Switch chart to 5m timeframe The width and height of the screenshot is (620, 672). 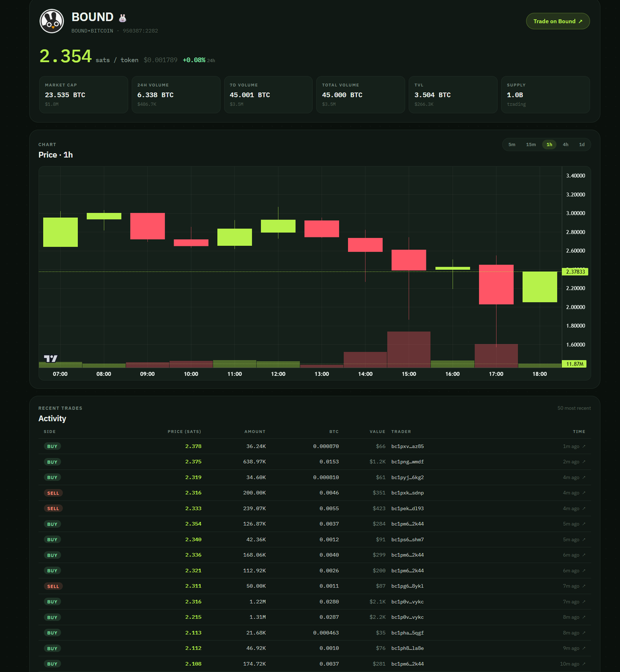pyautogui.click(x=512, y=144)
